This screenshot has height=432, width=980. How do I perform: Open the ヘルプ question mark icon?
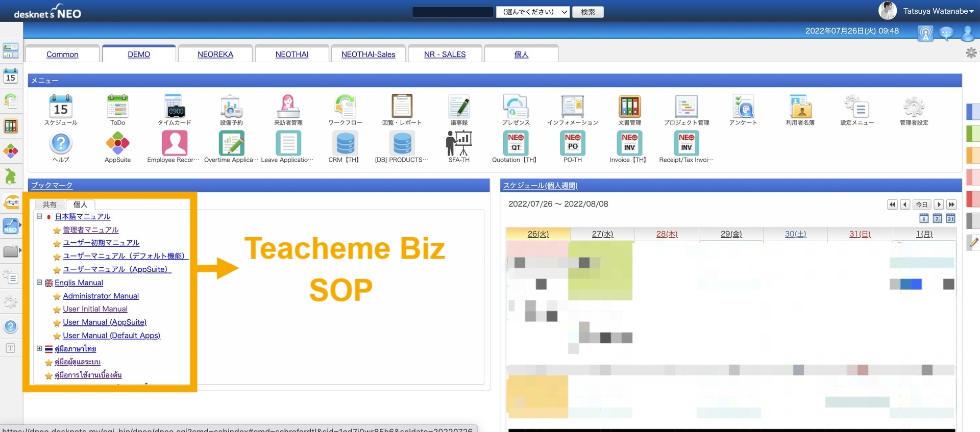[61, 143]
